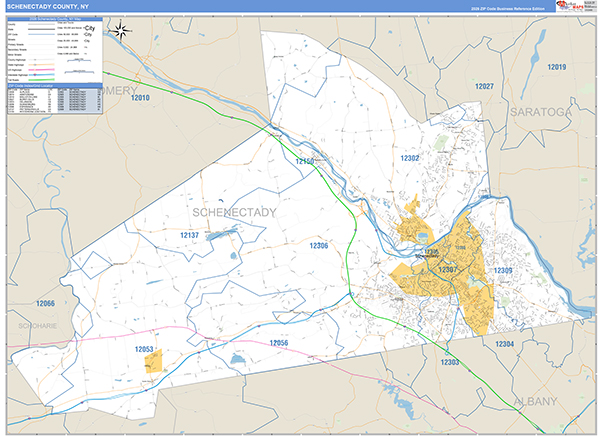Click ZIP code 12304 label
Image resolution: width=600 pixels, height=436 pixels.
(x=505, y=343)
